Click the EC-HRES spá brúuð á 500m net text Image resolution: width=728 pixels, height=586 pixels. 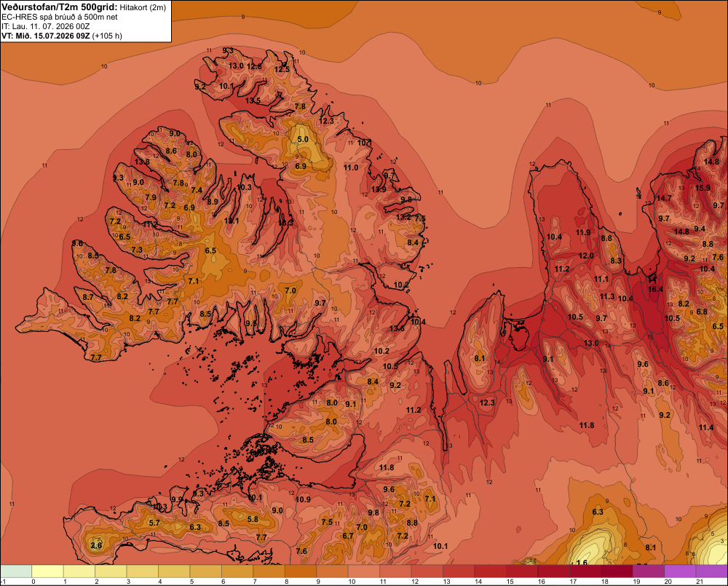coord(60,17)
